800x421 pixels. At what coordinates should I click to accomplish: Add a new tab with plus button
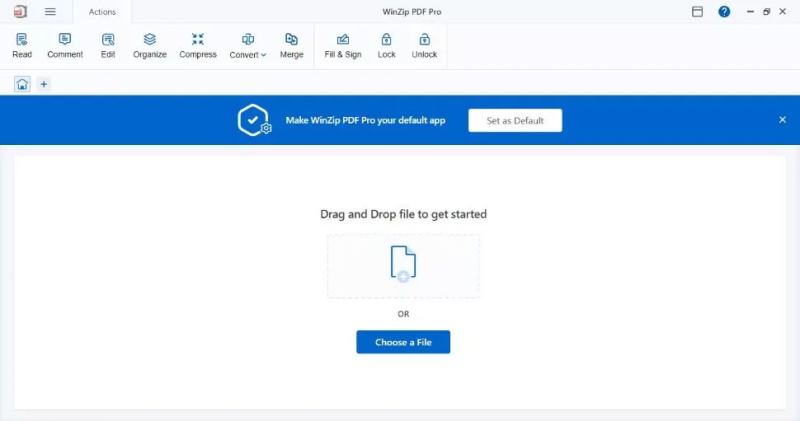[x=44, y=84]
